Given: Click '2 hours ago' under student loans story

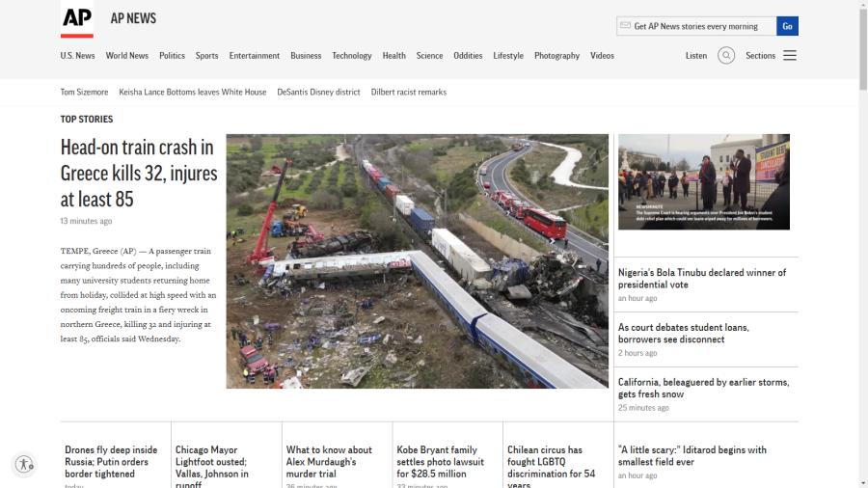Looking at the screenshot, I should (x=637, y=353).
